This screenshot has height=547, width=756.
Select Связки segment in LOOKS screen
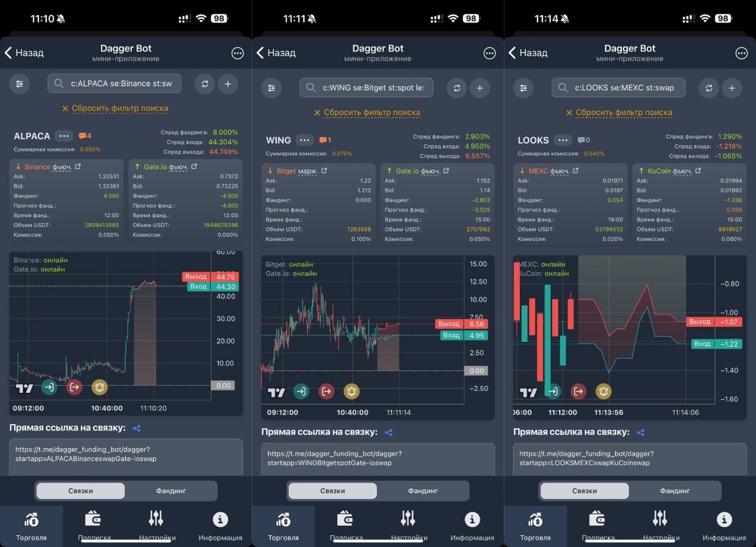pyautogui.click(x=585, y=491)
